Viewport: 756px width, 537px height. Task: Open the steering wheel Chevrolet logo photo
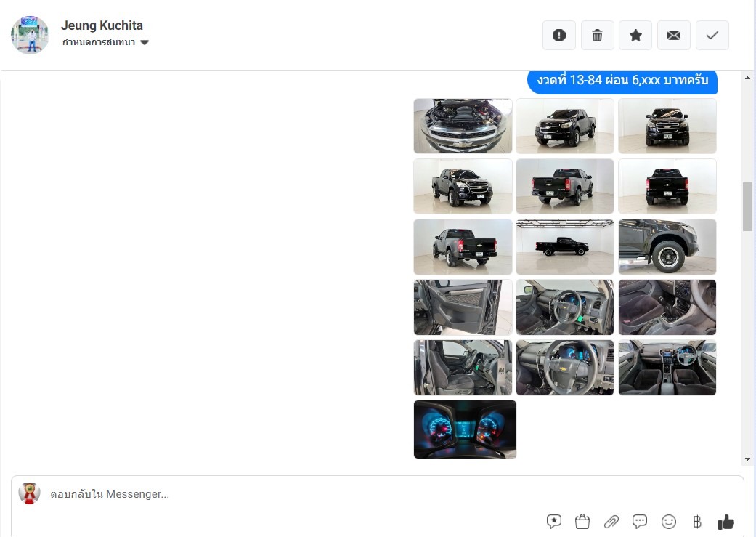[x=565, y=368]
